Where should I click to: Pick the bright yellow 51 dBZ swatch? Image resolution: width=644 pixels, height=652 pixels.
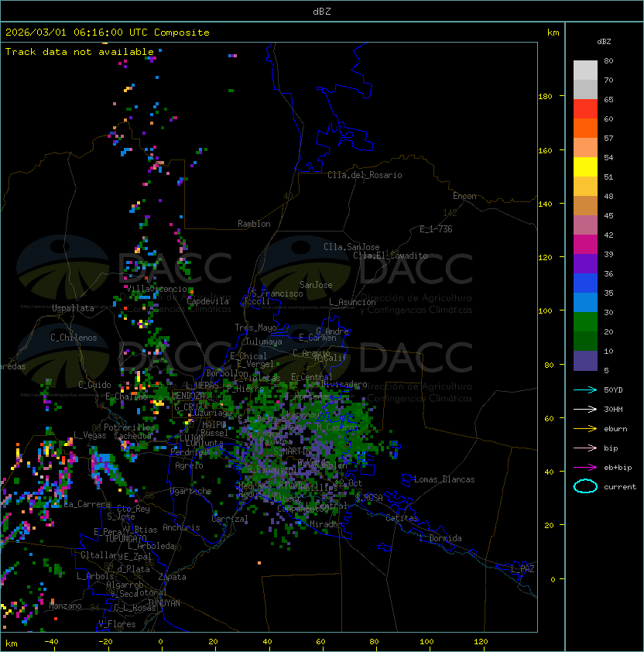tap(585, 167)
